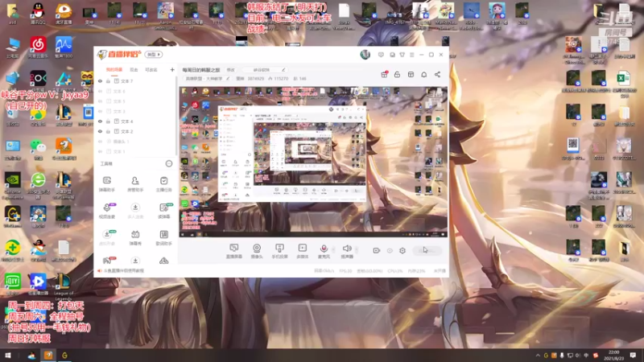Expand the 工具箱 more circle button
This screenshot has height=362, width=644.
pyautogui.click(x=169, y=164)
